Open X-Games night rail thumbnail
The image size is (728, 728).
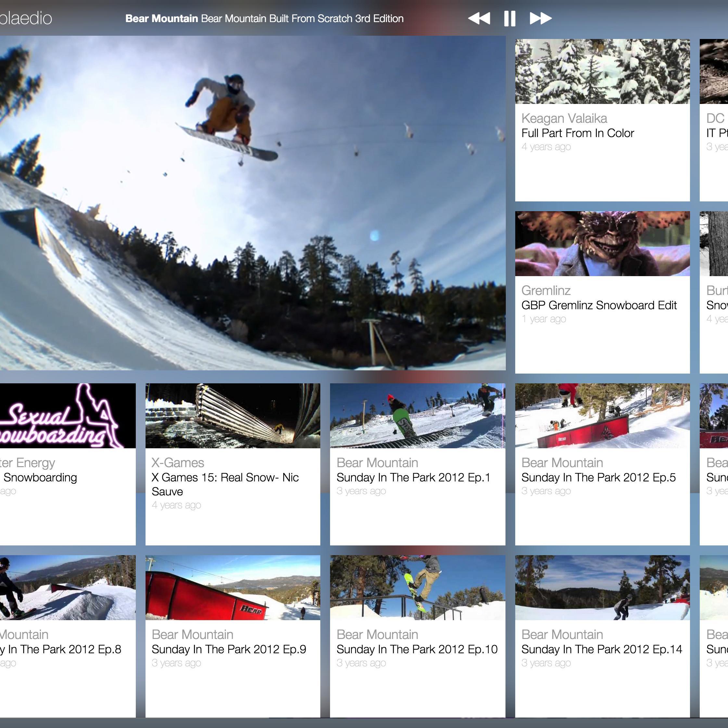(x=233, y=415)
